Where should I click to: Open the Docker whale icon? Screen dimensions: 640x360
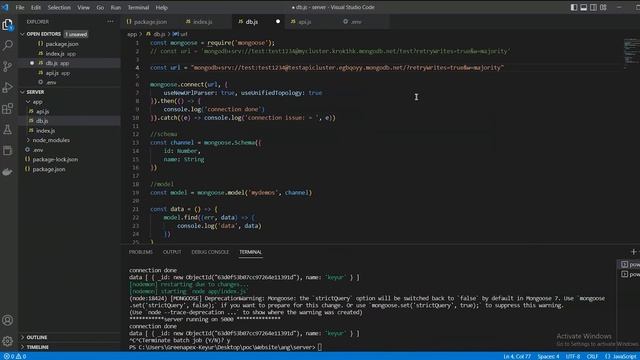click(x=8, y=172)
